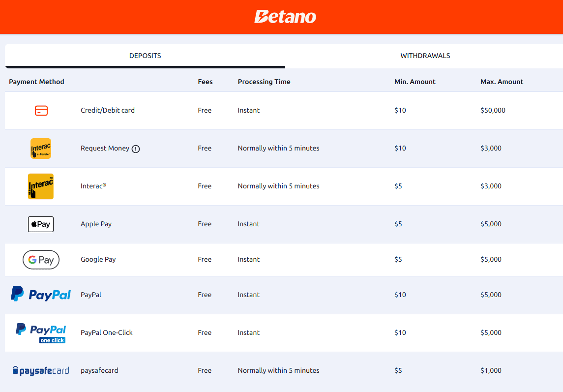Click the Betano logo in header
This screenshot has width=563, height=392.
(x=285, y=17)
